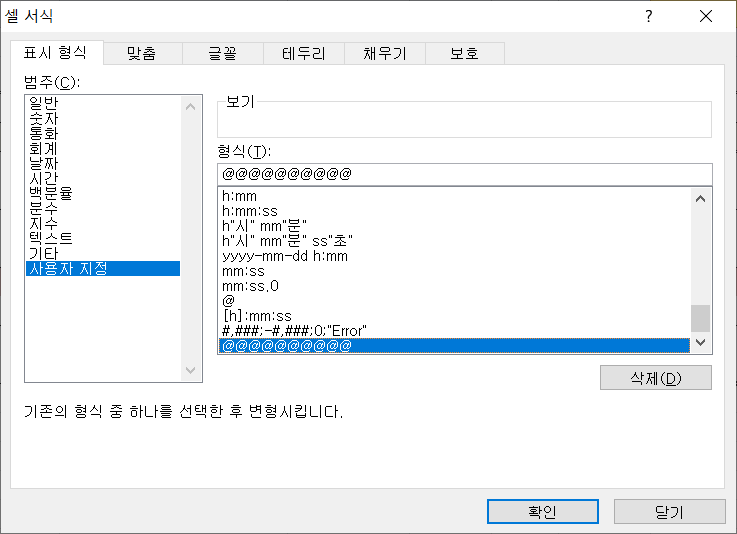Select 숫자 category
Image resolution: width=737 pixels, height=534 pixels.
pos(103,118)
